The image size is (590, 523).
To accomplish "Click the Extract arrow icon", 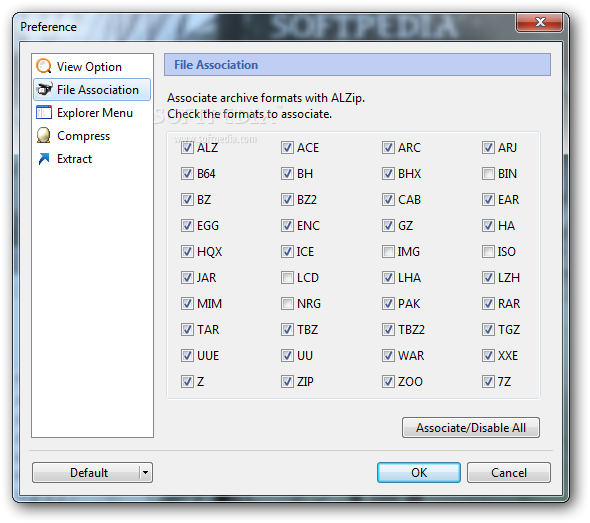I will tap(44, 158).
